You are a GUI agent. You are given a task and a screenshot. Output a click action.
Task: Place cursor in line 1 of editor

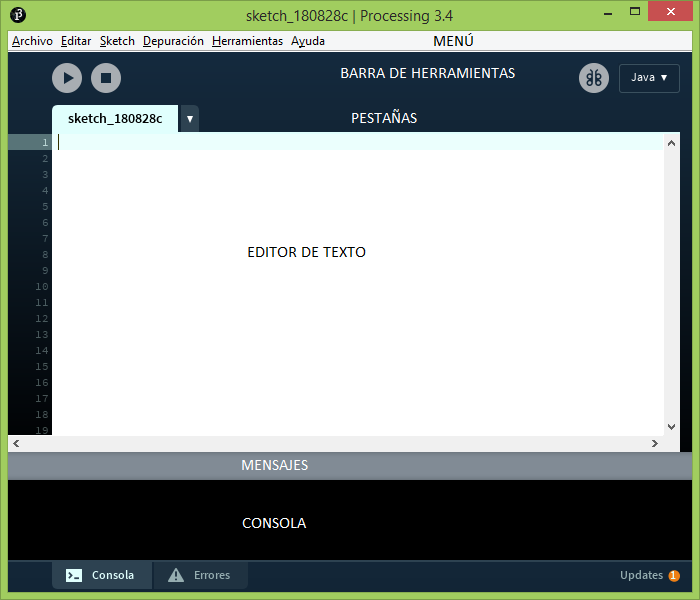[358, 142]
